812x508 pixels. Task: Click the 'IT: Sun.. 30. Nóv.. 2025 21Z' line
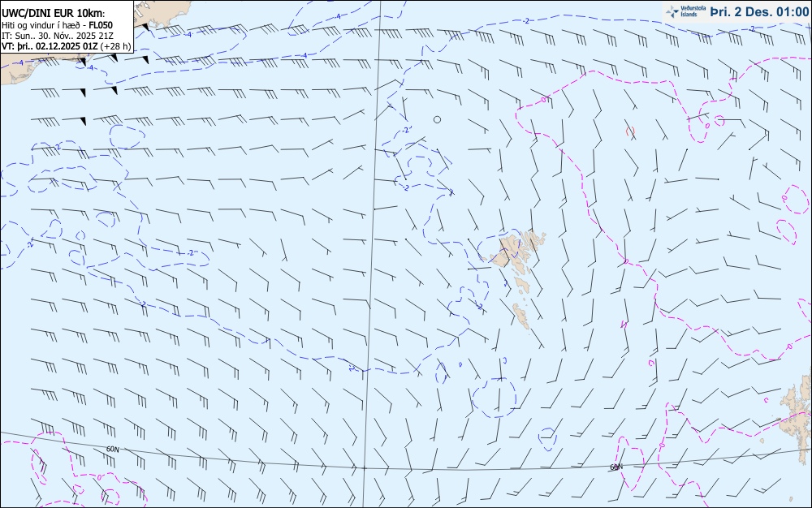[x=58, y=36]
